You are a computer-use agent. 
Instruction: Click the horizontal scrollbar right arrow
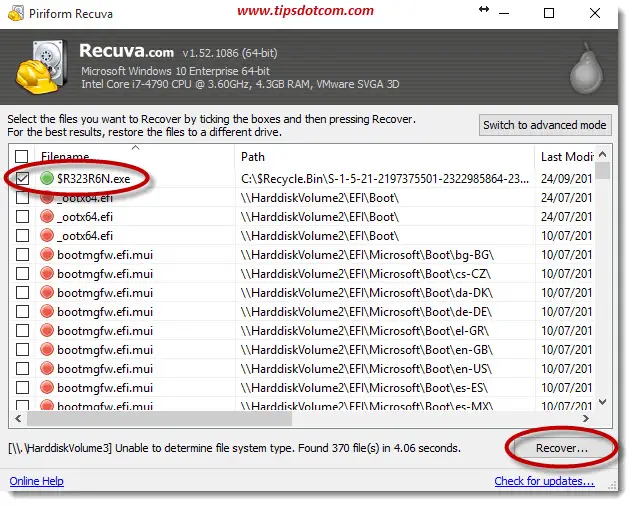pos(586,419)
